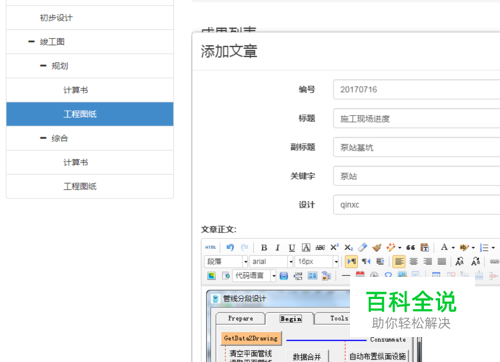Run auto typeset magic wand
The image size is (500, 362).
coord(391,248)
